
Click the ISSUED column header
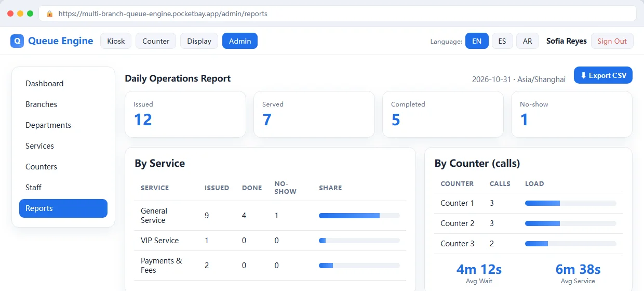point(217,188)
